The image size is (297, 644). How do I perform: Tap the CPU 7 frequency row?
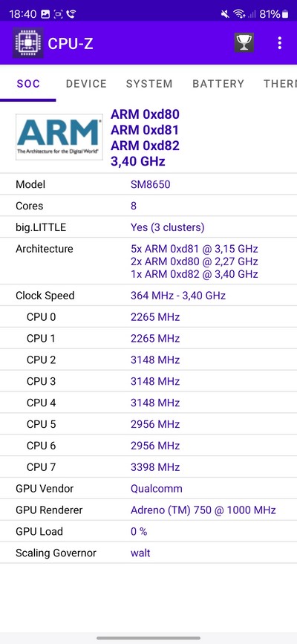pos(148,467)
